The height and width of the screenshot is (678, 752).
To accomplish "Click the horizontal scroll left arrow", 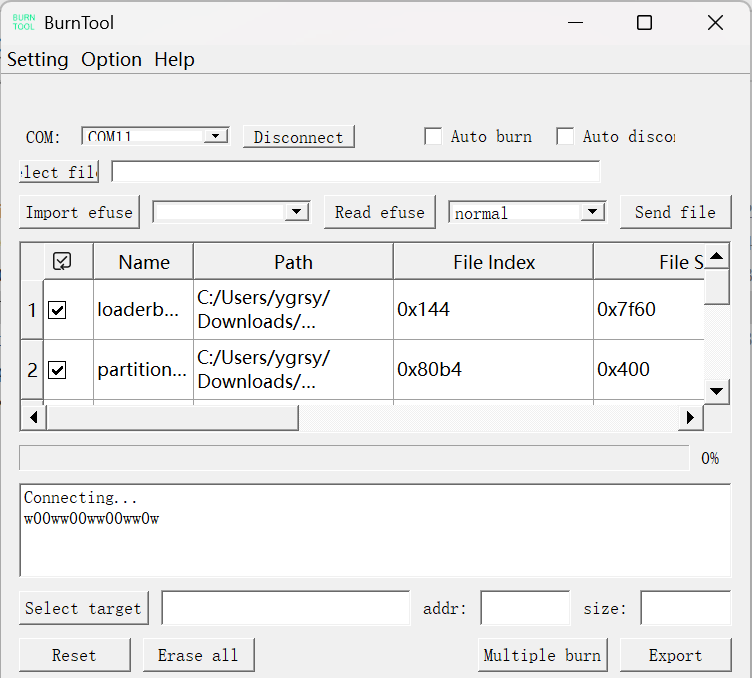I will (32, 417).
